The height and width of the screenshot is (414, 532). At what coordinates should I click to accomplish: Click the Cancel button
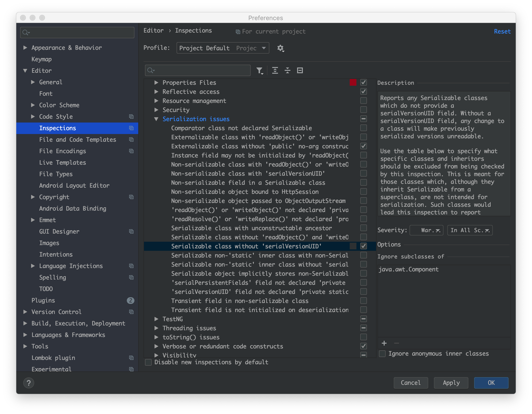pos(411,383)
